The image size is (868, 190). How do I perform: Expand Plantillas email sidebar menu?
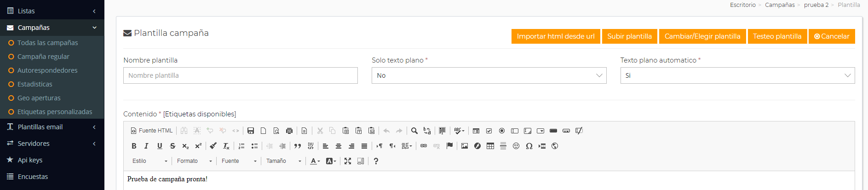tap(52, 127)
